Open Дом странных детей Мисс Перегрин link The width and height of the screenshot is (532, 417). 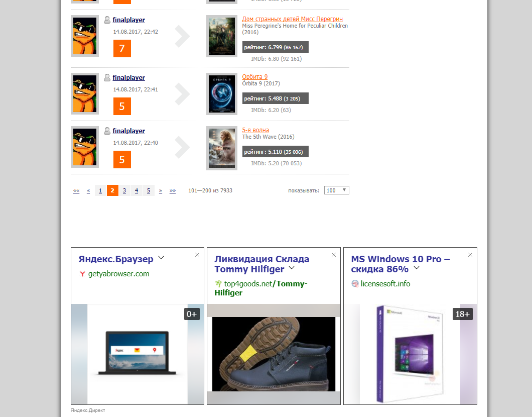coord(292,19)
